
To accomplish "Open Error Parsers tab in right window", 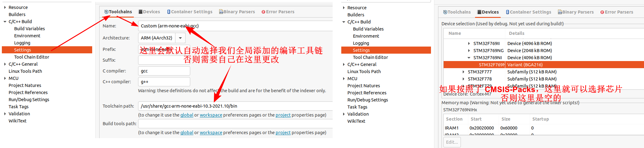I will click(x=617, y=12).
